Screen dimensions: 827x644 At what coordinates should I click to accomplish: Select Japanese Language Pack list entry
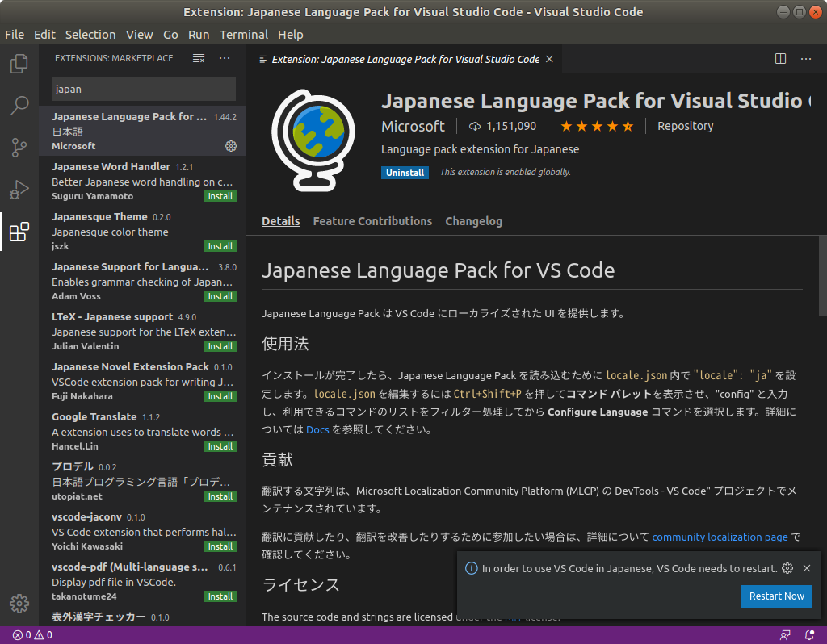(x=142, y=131)
